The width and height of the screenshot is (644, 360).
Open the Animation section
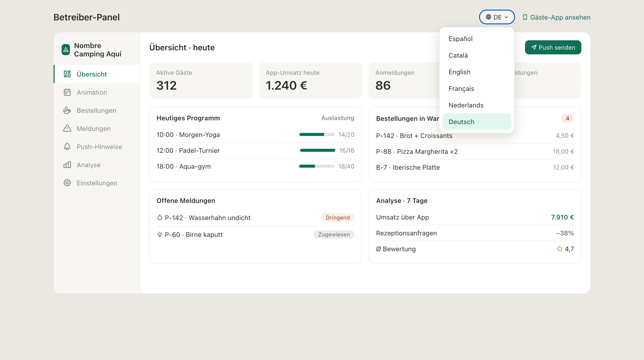pos(97,92)
